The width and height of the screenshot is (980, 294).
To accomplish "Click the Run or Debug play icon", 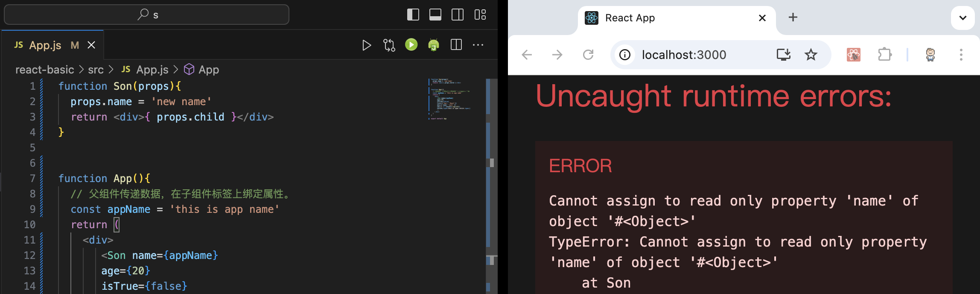I will [366, 45].
